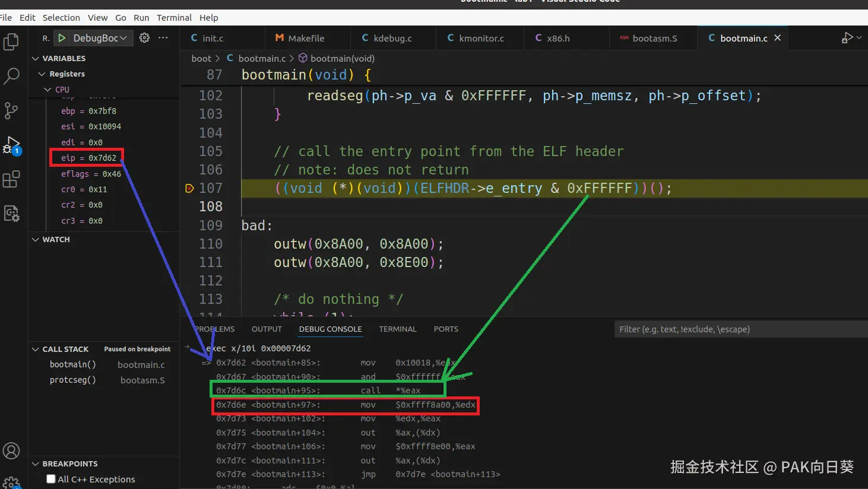Open the Terminal menu
This screenshot has height=489, width=868.
click(x=174, y=18)
